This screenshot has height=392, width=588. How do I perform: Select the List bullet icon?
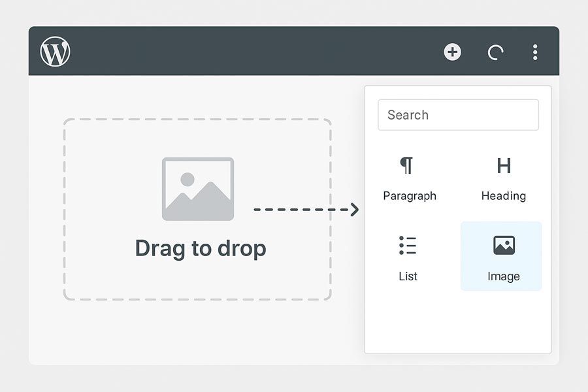coord(408,246)
